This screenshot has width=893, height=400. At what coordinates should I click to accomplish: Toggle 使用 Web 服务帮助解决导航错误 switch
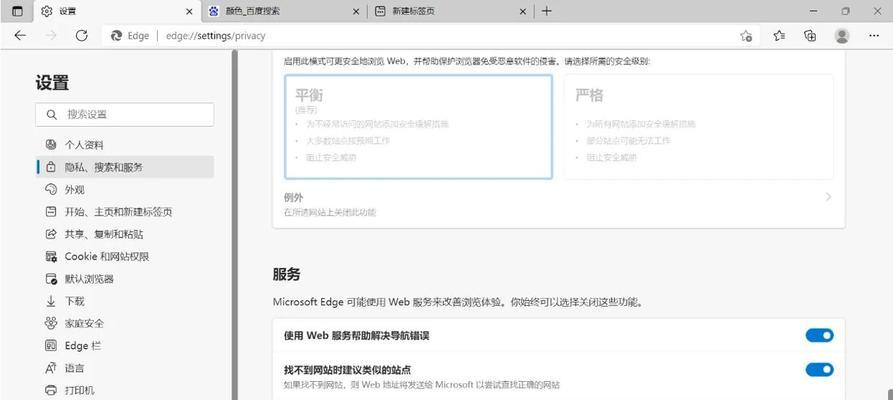coord(820,336)
